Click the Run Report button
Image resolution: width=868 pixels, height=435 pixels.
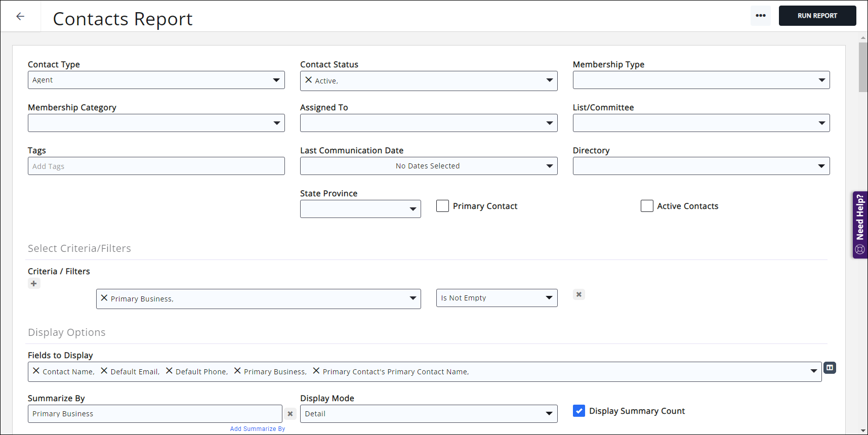click(x=817, y=16)
